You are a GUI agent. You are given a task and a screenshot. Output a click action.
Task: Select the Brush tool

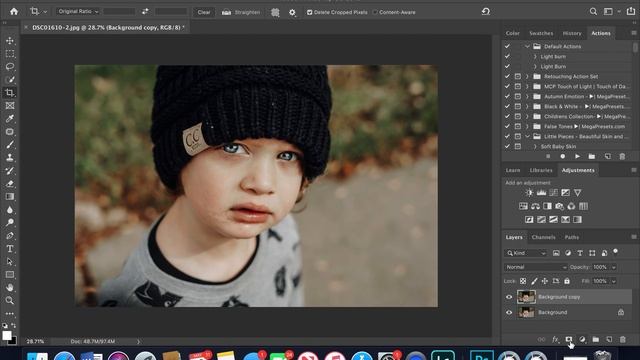tap(10, 145)
